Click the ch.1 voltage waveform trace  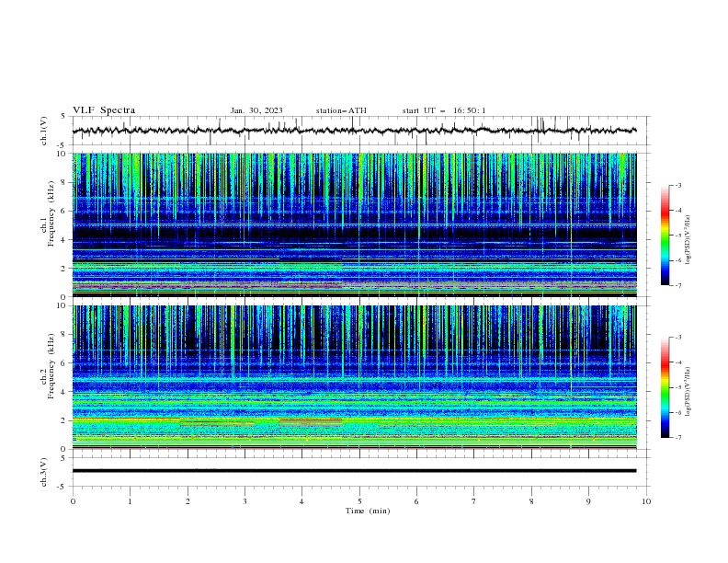[355, 131]
